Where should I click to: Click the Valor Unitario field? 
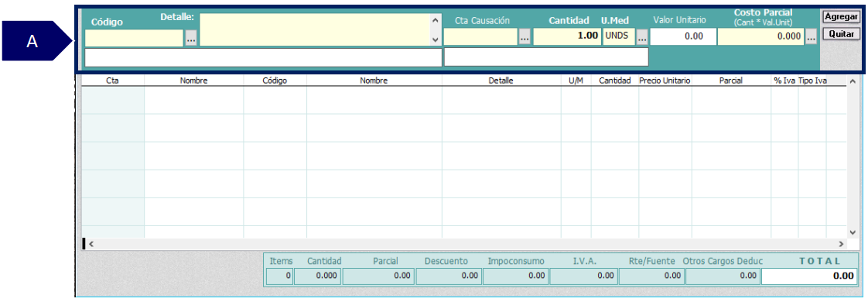[683, 37]
